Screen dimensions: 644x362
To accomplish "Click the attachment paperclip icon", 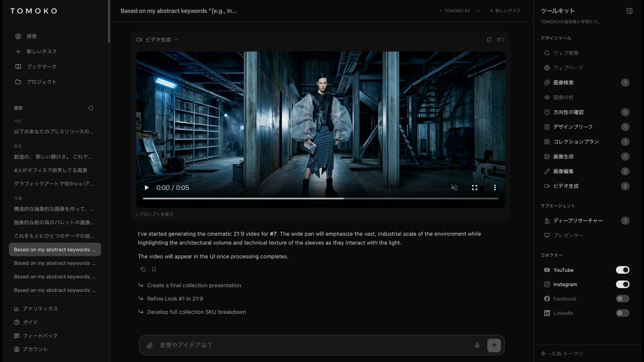I will 150,345.
